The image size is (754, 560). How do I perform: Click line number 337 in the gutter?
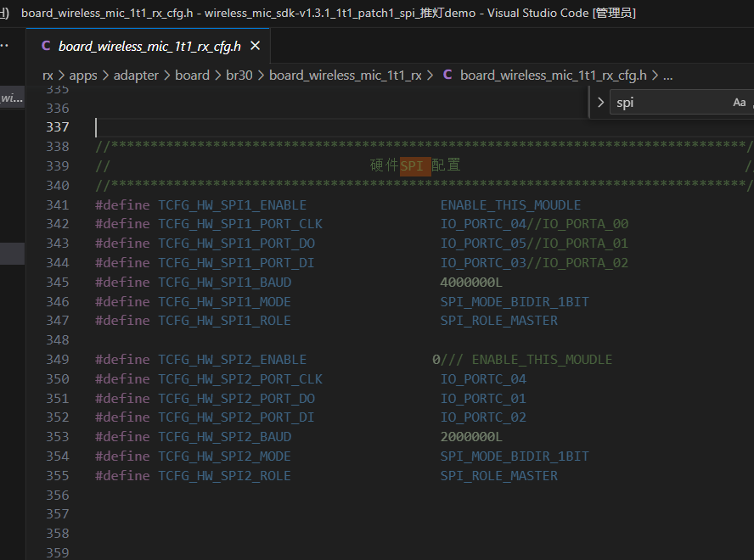point(58,127)
